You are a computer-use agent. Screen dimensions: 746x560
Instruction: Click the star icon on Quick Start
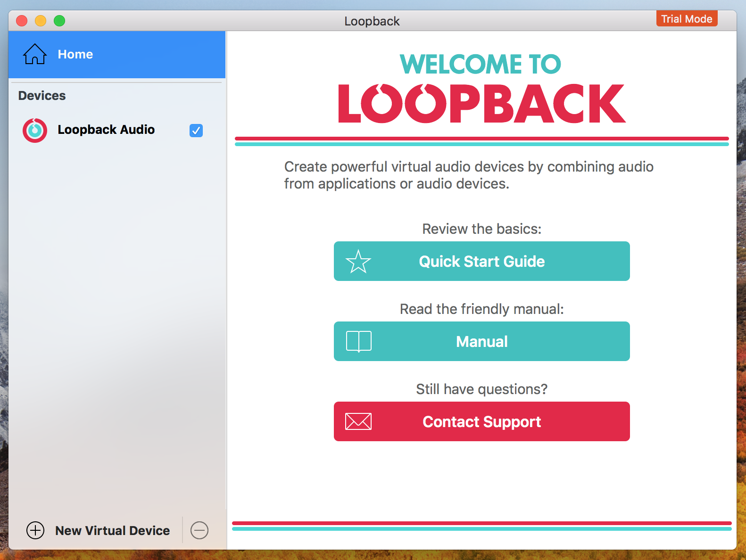[x=358, y=261]
